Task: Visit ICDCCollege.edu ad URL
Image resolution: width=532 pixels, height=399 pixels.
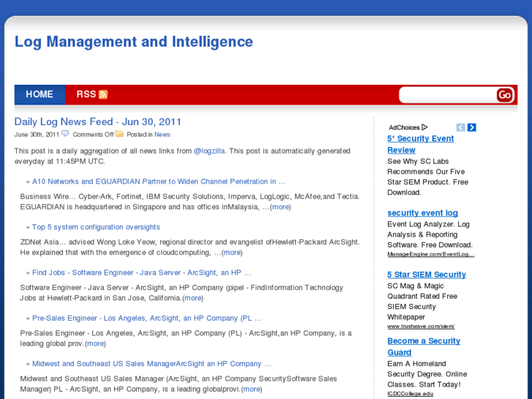Action: pyautogui.click(x=411, y=394)
